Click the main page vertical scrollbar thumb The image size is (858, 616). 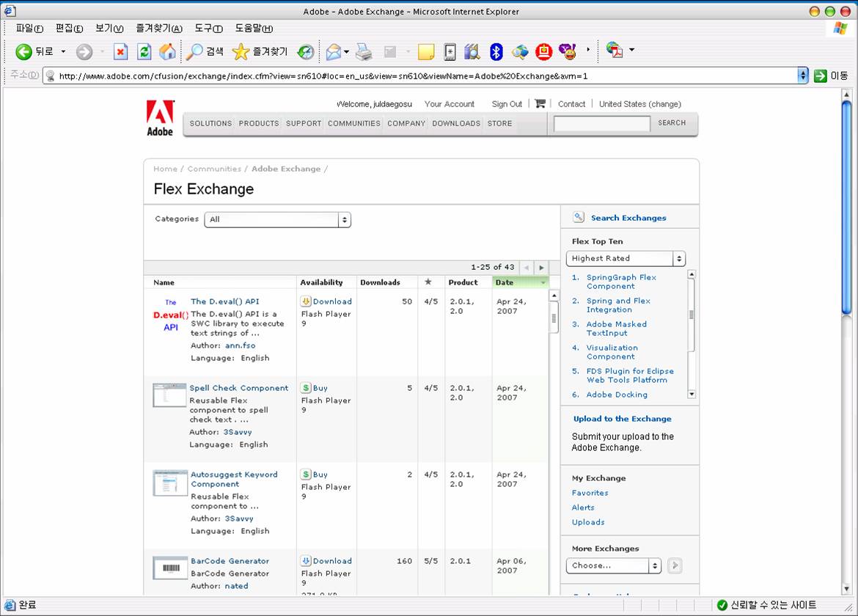(846, 208)
